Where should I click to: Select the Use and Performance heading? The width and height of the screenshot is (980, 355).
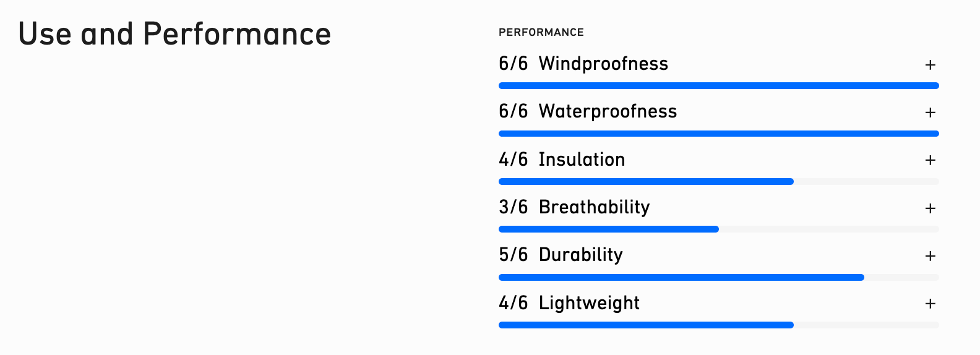coord(174,33)
